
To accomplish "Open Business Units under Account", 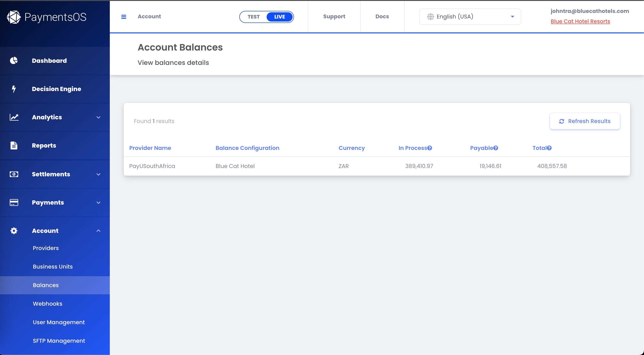I will click(x=55, y=266).
